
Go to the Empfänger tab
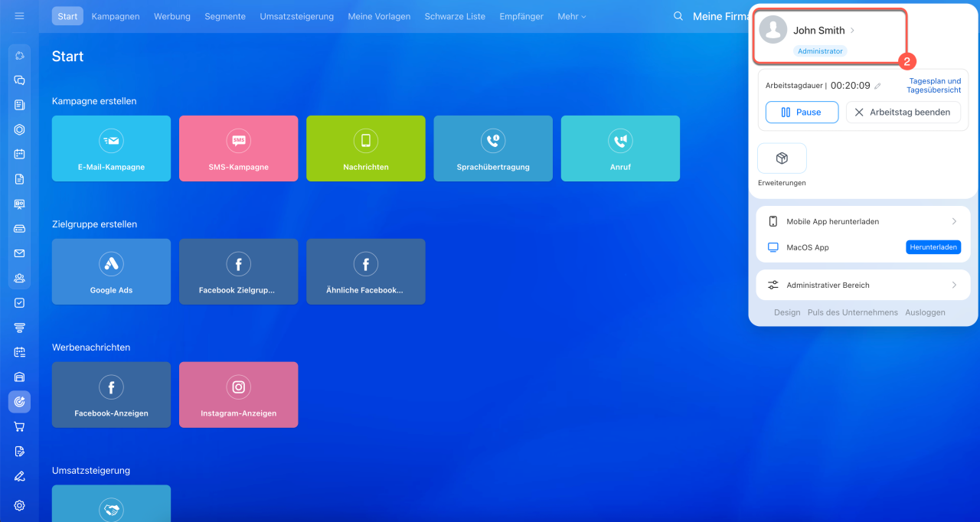pos(521,16)
